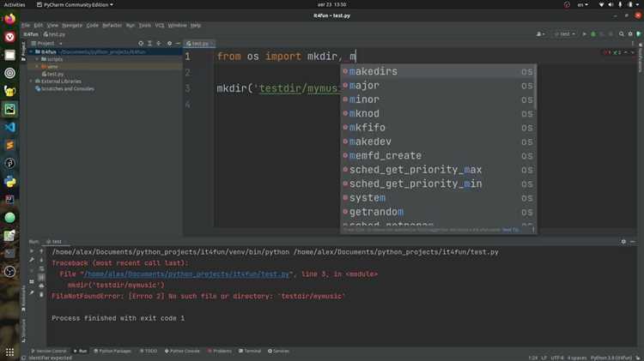Show applications grid in the dock

click(x=9, y=352)
